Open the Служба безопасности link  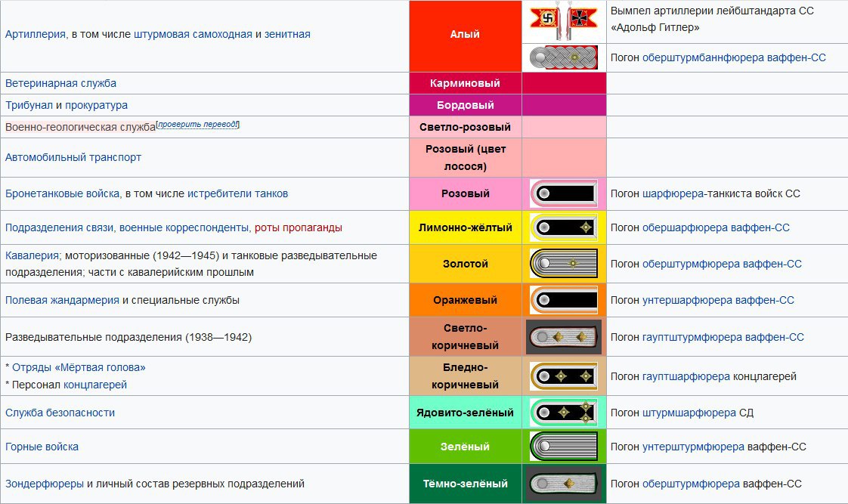(x=60, y=413)
